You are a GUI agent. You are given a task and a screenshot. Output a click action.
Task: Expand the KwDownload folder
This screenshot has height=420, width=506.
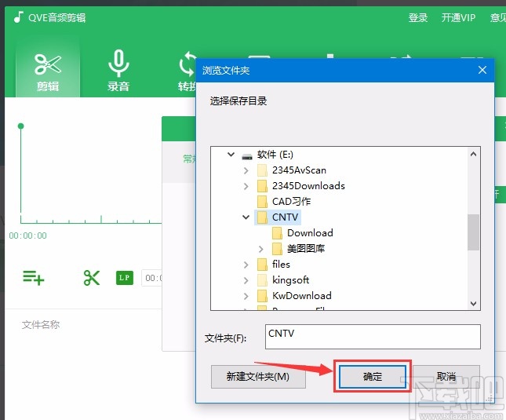point(246,296)
